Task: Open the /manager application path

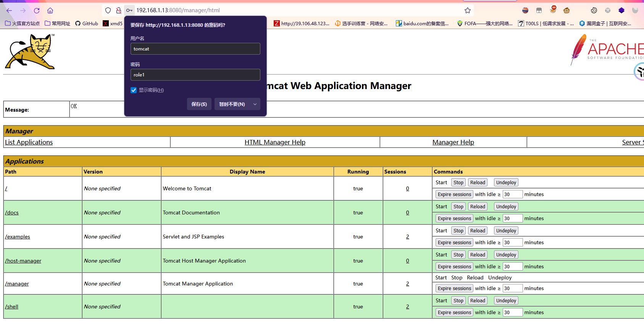Action: point(17,284)
